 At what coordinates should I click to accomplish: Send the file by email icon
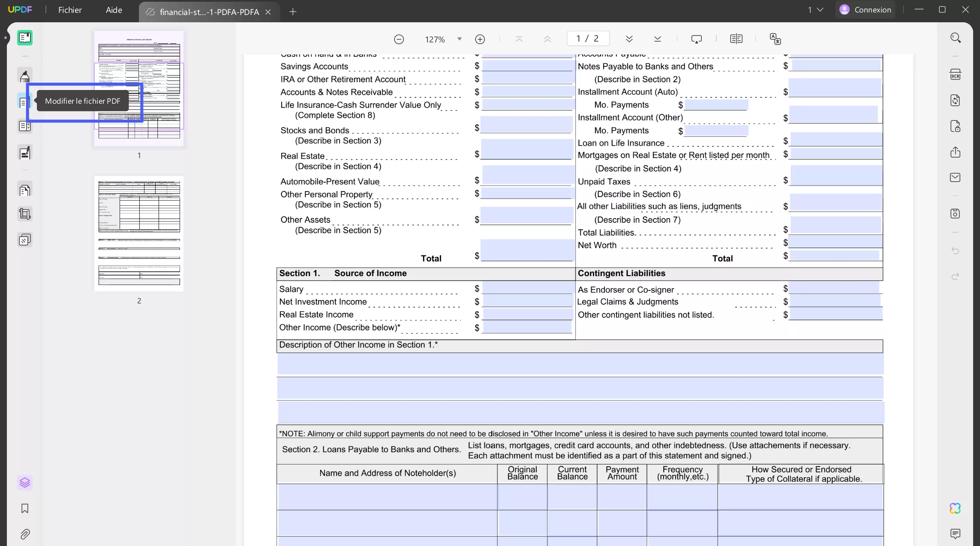(x=955, y=177)
